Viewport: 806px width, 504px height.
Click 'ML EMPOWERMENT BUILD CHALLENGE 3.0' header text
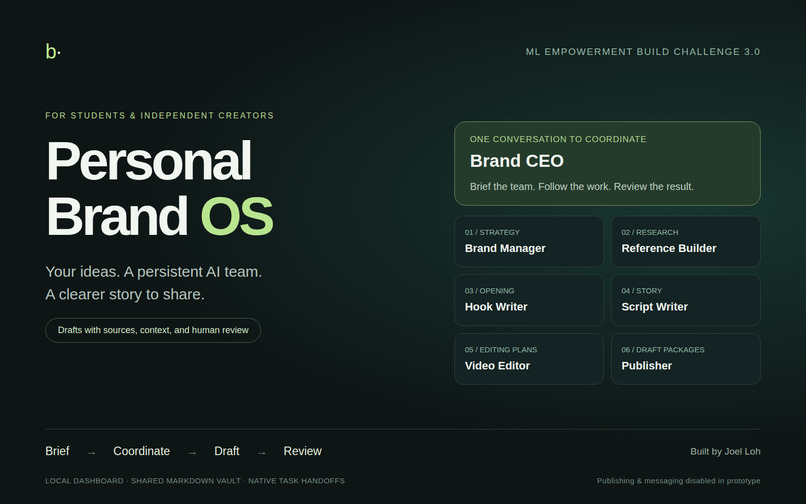point(643,51)
